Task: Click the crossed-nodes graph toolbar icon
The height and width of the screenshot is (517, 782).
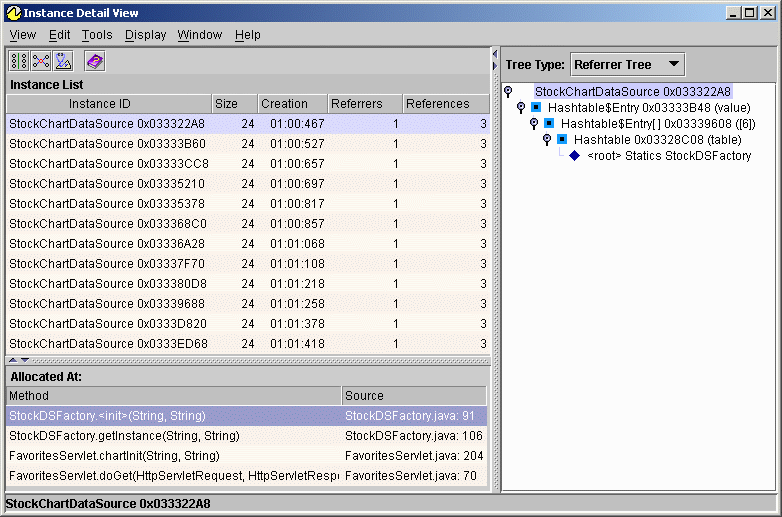Action: (41, 62)
